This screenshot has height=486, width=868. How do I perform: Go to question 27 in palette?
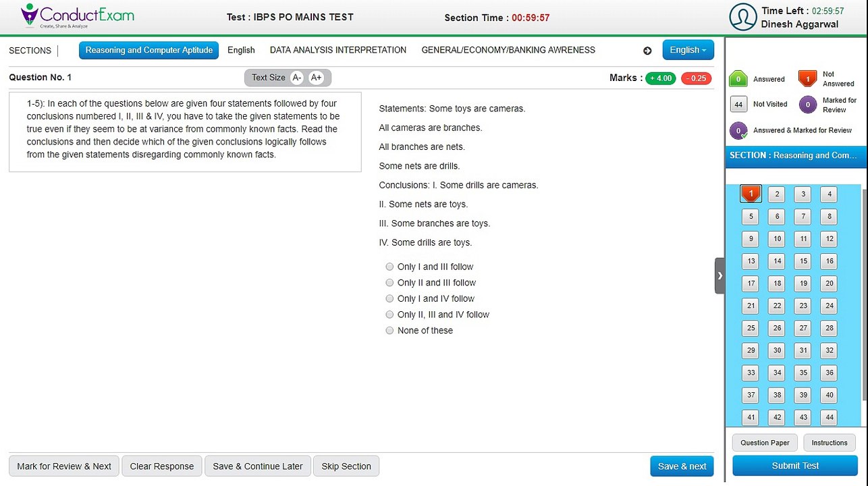click(803, 328)
